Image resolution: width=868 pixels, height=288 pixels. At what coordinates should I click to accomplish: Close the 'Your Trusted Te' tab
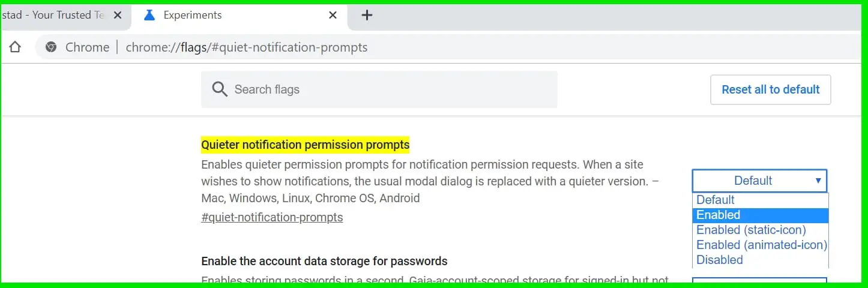(x=118, y=16)
